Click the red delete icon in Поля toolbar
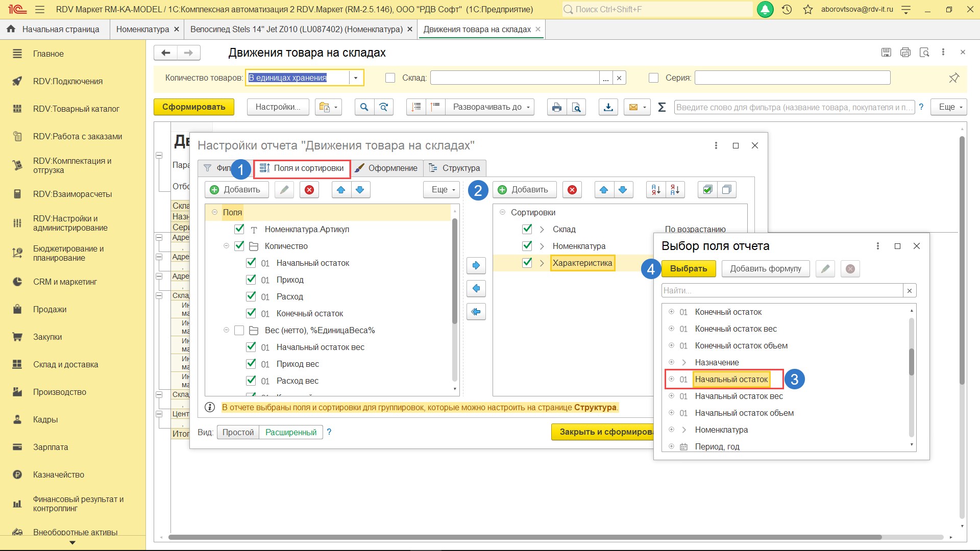The width and height of the screenshot is (980, 551). [x=309, y=190]
